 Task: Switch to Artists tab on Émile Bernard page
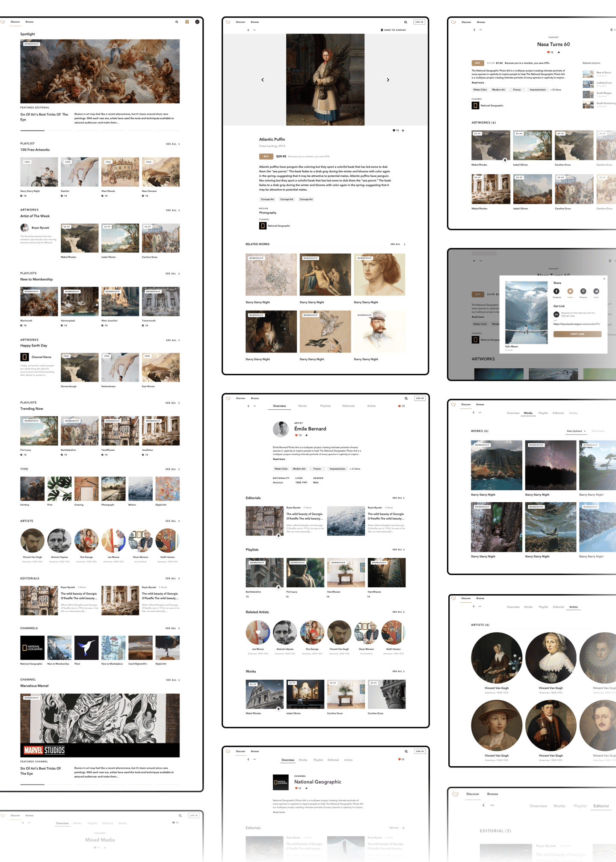[x=371, y=406]
